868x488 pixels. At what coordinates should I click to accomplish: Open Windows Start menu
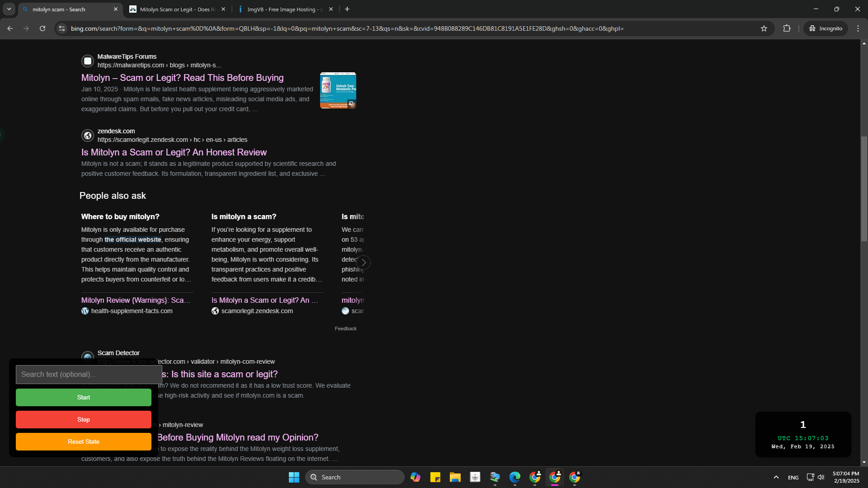pos(294,477)
